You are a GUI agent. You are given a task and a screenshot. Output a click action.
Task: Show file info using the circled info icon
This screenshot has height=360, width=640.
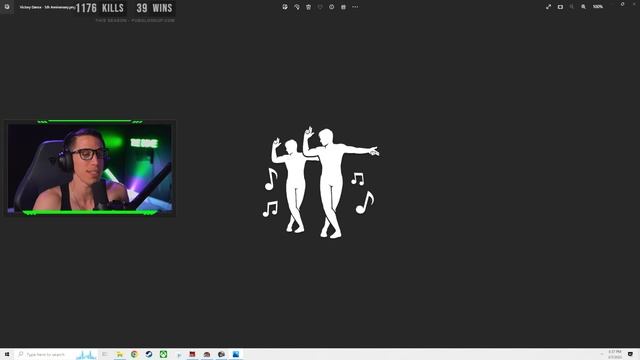point(331,7)
